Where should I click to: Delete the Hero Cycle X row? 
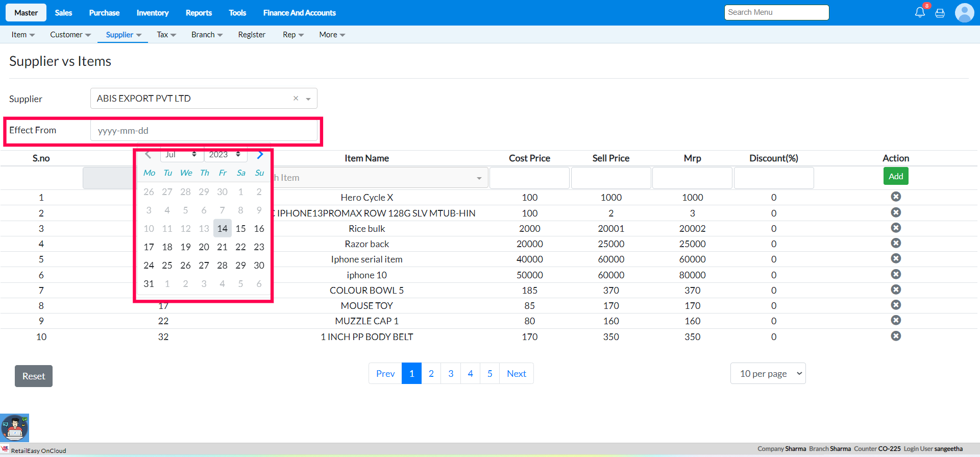click(x=896, y=197)
